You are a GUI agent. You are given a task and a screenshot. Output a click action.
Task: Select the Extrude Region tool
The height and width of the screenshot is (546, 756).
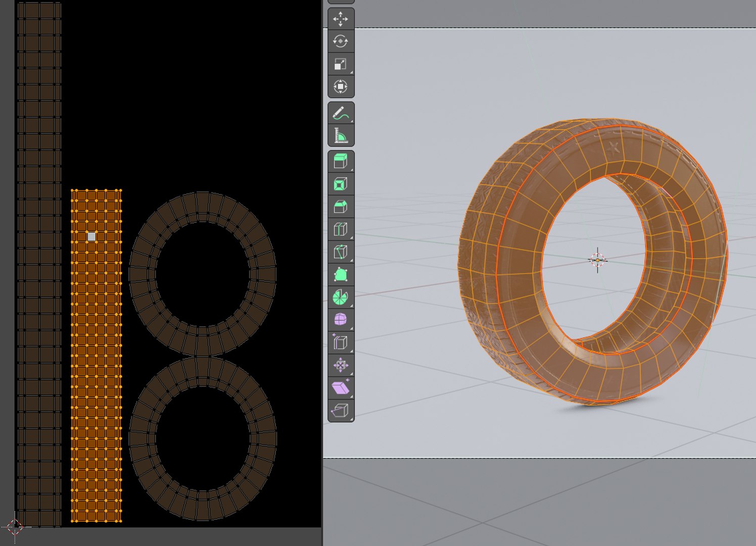pos(341,162)
